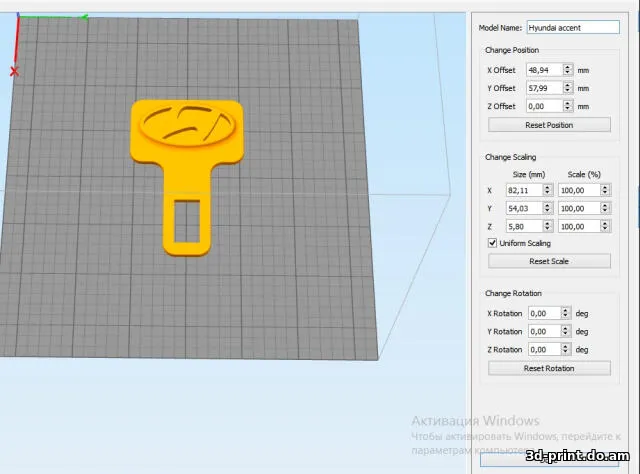Click the X Rotation degrees field
The height and width of the screenshot is (474, 640).
(543, 313)
